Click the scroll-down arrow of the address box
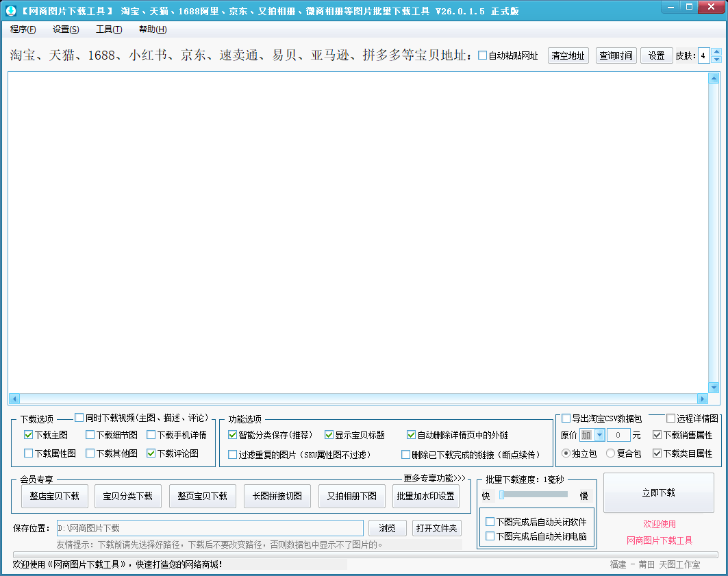The height and width of the screenshot is (576, 728). coord(714,387)
